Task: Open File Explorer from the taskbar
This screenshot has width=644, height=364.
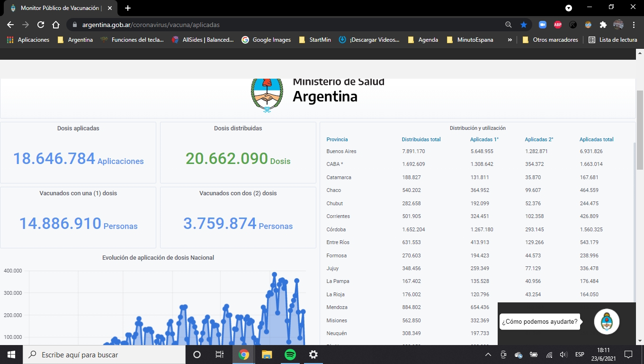Action: (x=267, y=355)
